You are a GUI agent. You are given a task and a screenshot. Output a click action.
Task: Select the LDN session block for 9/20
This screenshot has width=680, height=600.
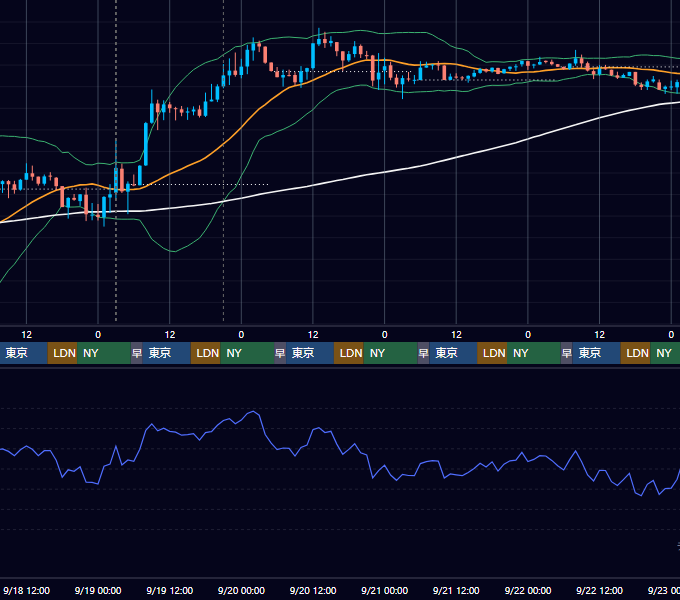click(x=349, y=353)
